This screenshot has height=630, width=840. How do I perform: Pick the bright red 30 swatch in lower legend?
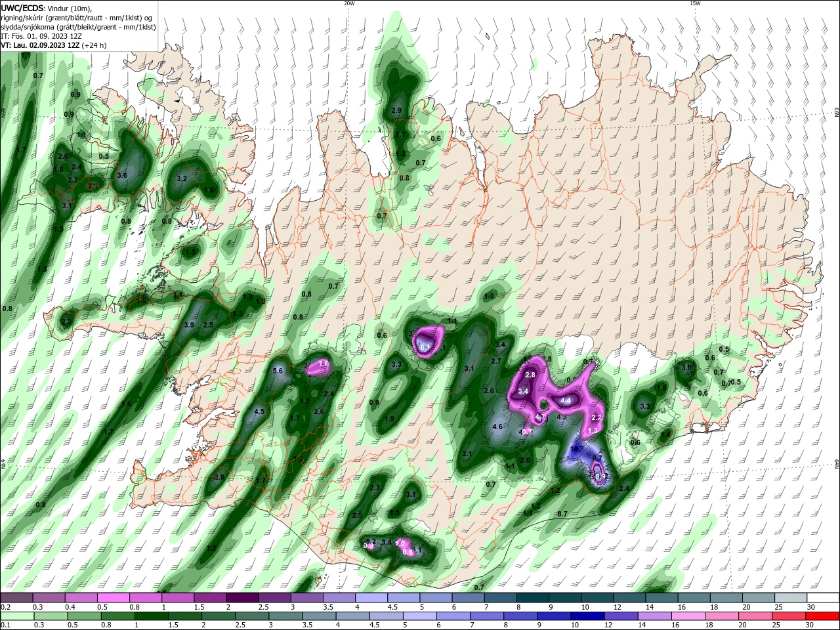(823, 616)
